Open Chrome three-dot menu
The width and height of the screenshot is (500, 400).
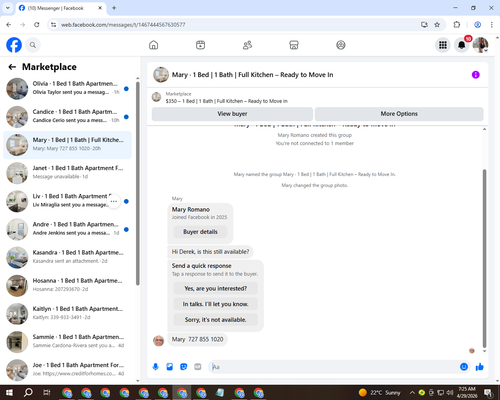(x=492, y=25)
